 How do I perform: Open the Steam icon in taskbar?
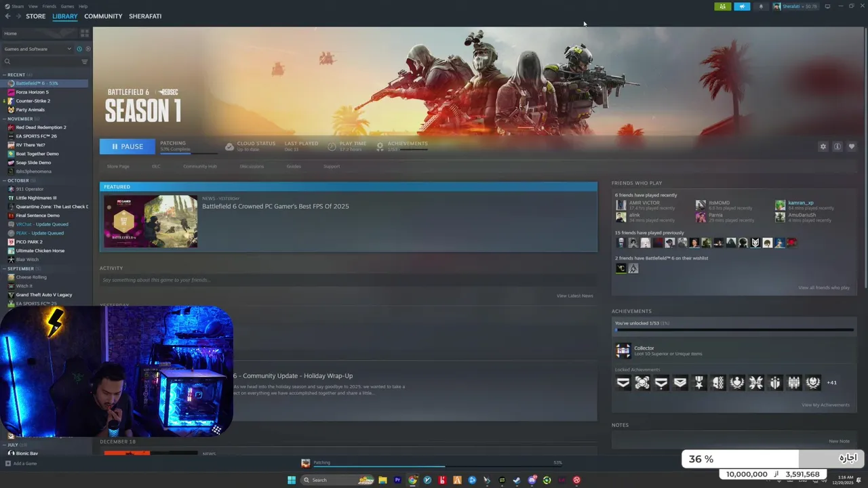(x=517, y=480)
